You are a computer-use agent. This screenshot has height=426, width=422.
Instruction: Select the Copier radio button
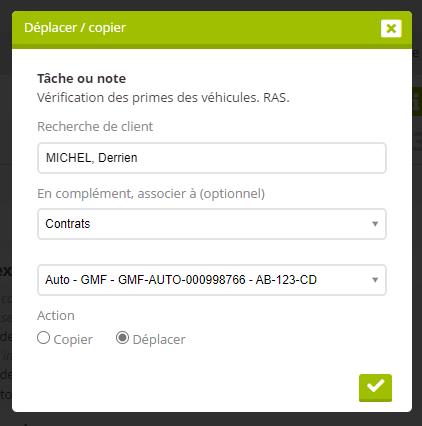click(x=43, y=338)
